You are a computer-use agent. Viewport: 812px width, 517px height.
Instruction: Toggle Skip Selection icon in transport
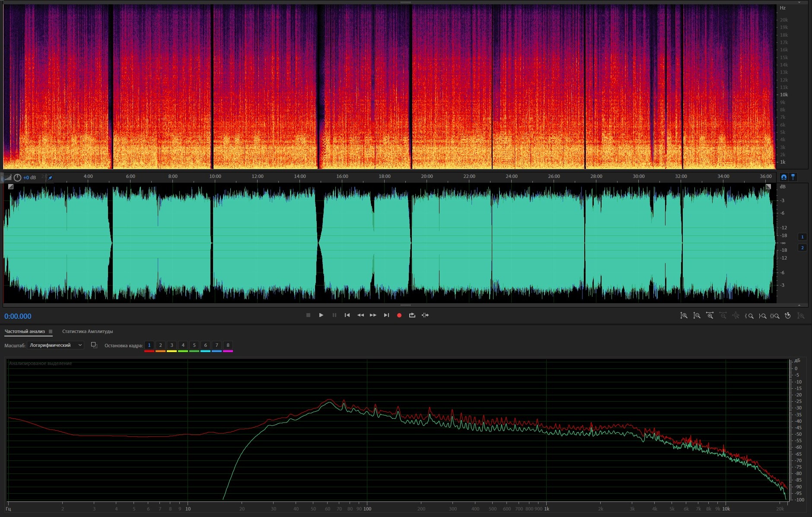tap(425, 315)
